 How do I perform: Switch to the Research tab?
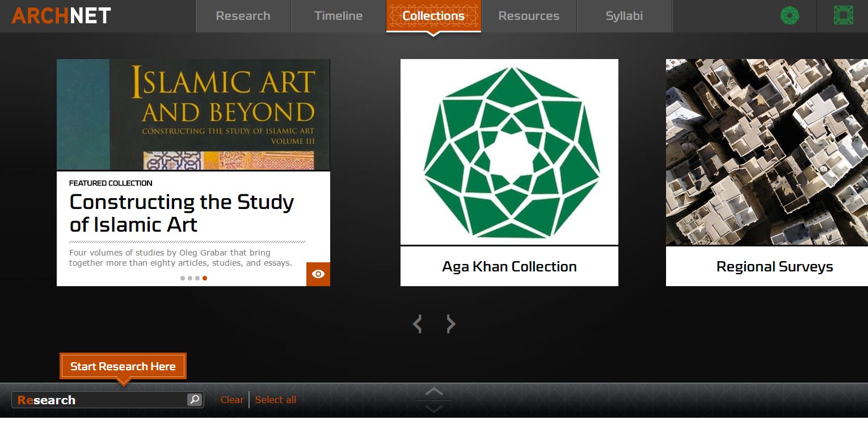(243, 16)
